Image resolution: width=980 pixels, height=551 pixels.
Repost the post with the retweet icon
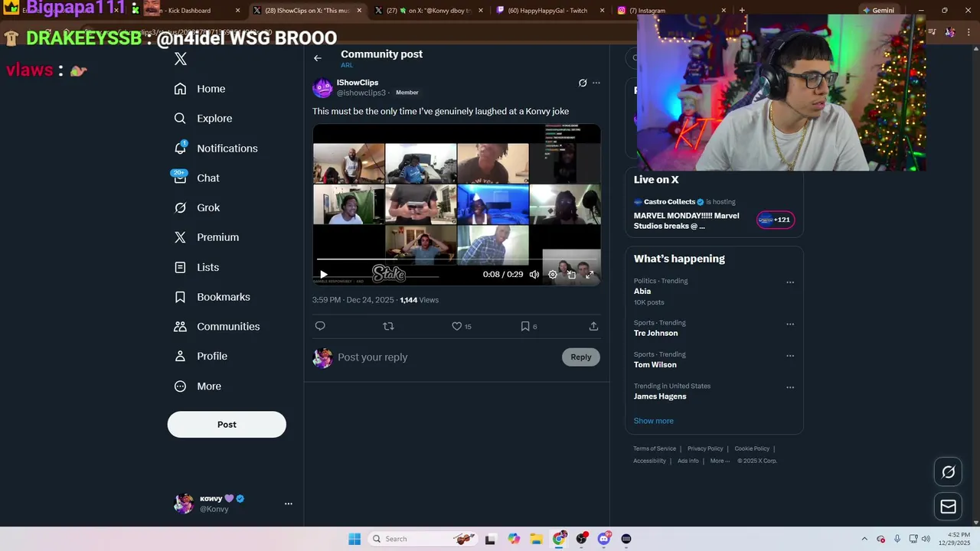coord(388,326)
